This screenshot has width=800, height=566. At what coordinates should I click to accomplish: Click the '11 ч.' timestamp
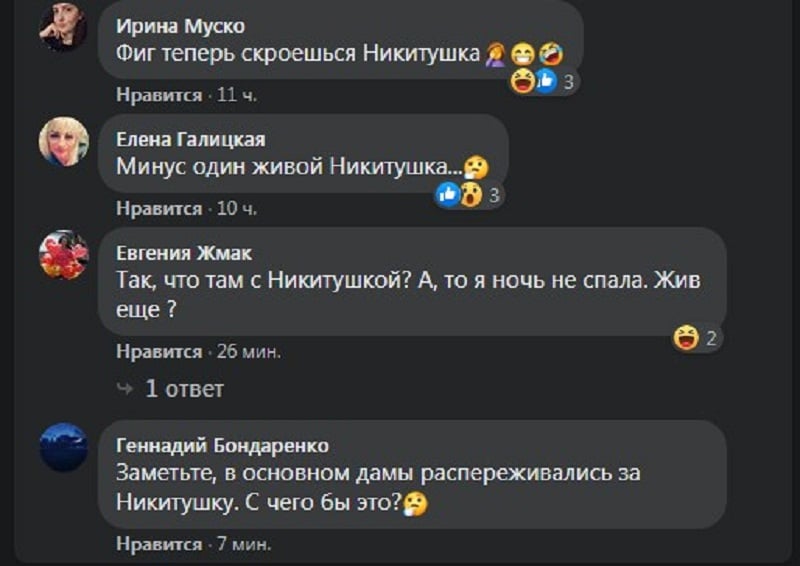237,95
